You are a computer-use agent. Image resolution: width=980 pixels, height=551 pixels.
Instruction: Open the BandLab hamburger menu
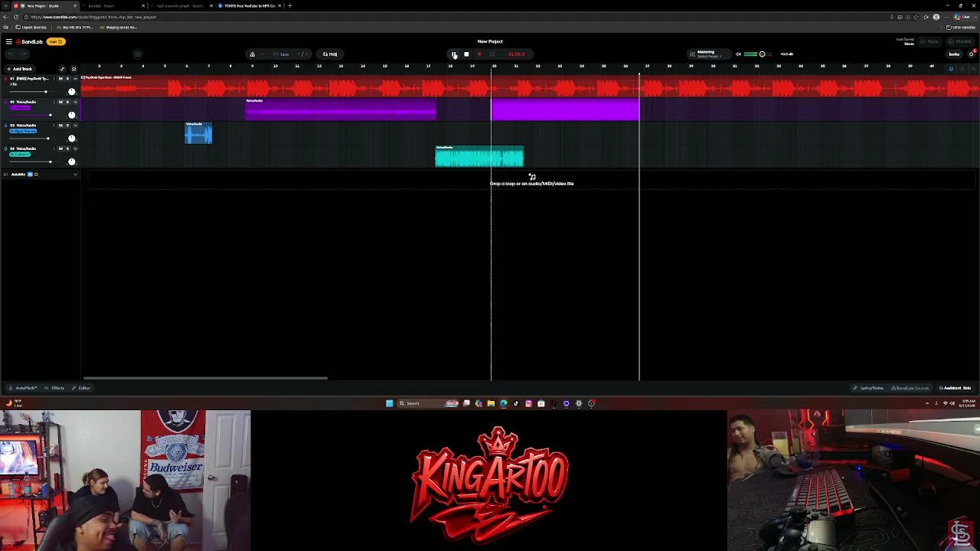click(8, 41)
